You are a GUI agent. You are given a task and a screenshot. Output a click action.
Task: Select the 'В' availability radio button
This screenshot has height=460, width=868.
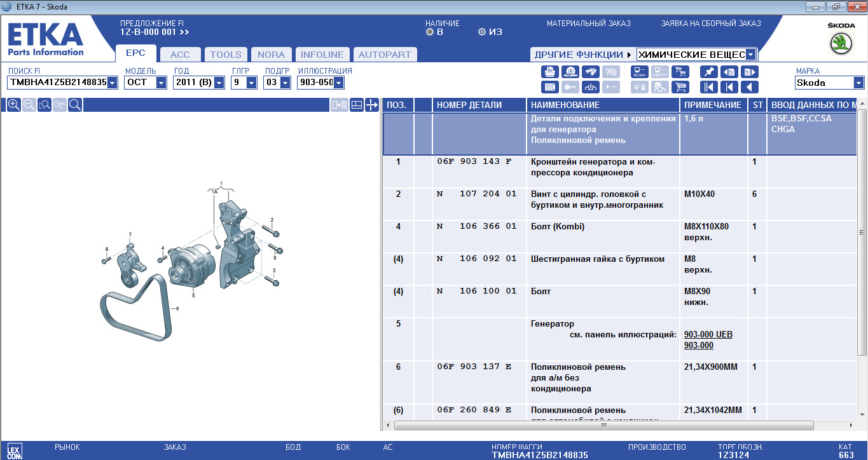(430, 32)
